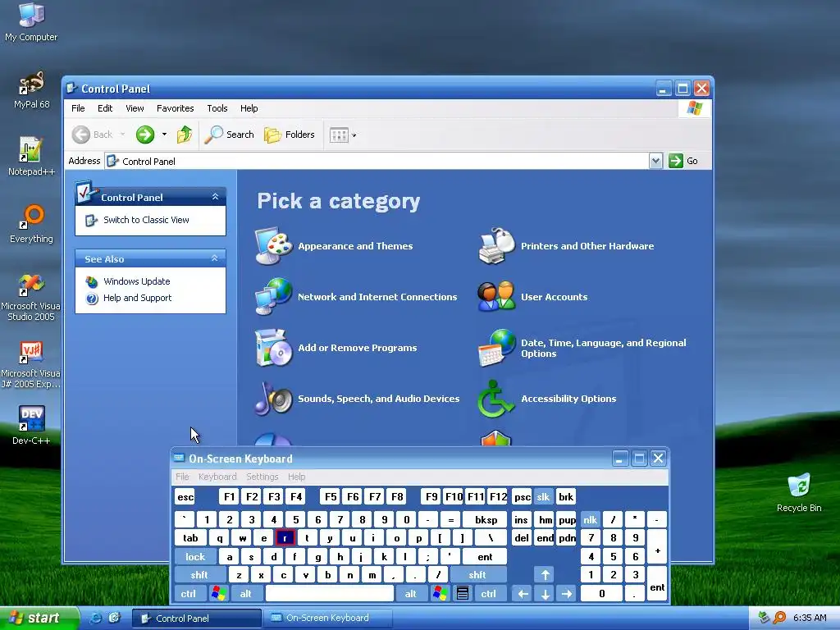Image resolution: width=840 pixels, height=630 pixels.
Task: Click the left arrow key on keyboard
Action: [x=523, y=594]
